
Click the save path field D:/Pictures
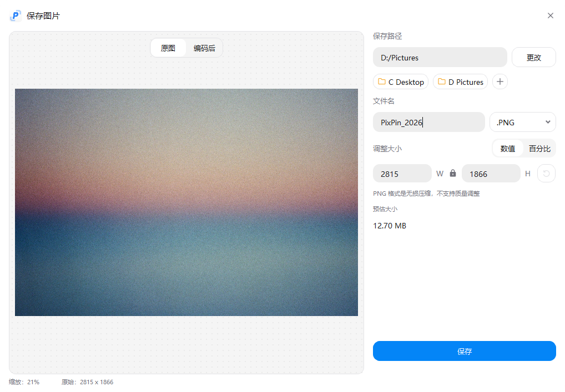[x=440, y=57]
